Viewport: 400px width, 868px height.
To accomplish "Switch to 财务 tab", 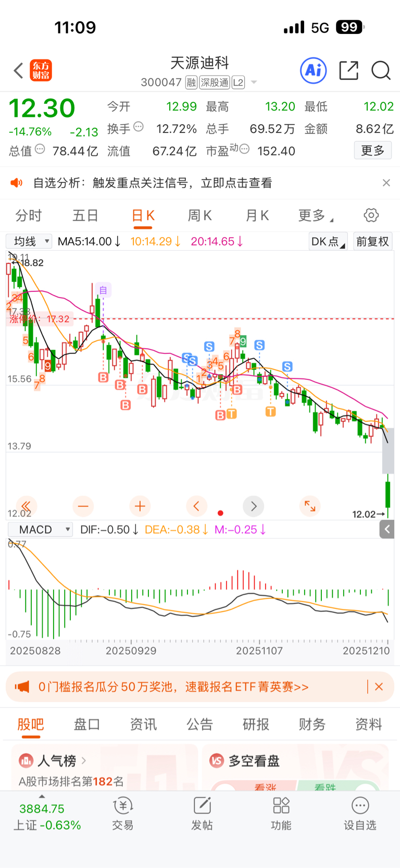I will [x=312, y=724].
